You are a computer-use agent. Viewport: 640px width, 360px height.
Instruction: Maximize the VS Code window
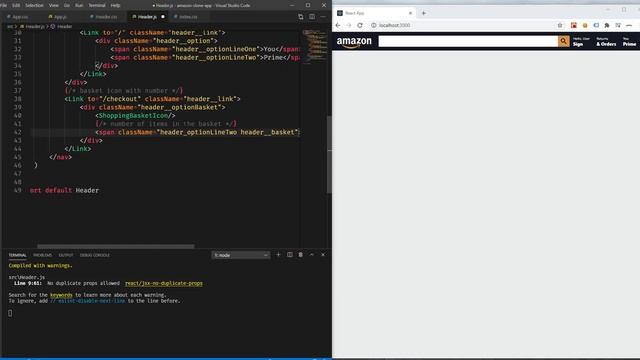point(308,5)
